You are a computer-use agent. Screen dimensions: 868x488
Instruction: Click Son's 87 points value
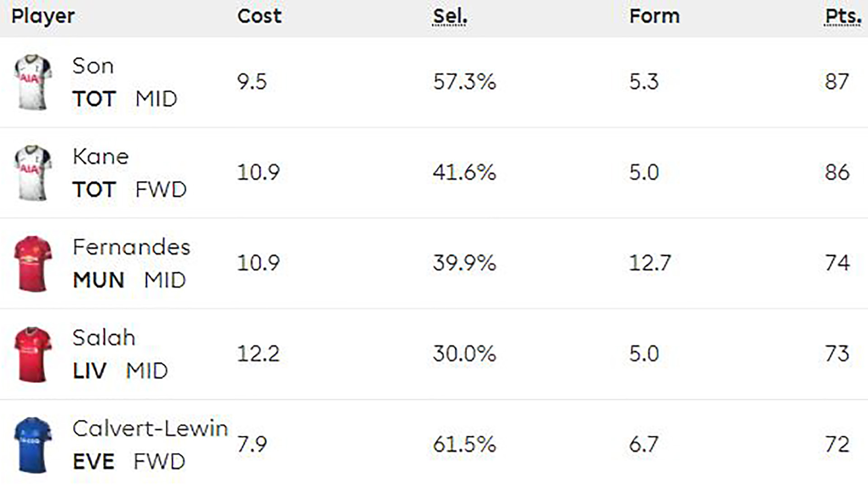click(x=837, y=82)
